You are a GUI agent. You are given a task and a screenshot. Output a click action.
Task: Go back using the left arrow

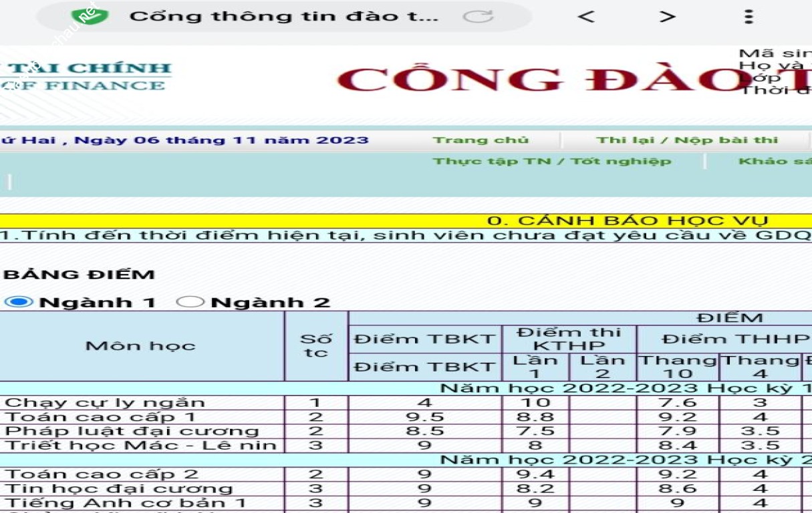point(585,16)
